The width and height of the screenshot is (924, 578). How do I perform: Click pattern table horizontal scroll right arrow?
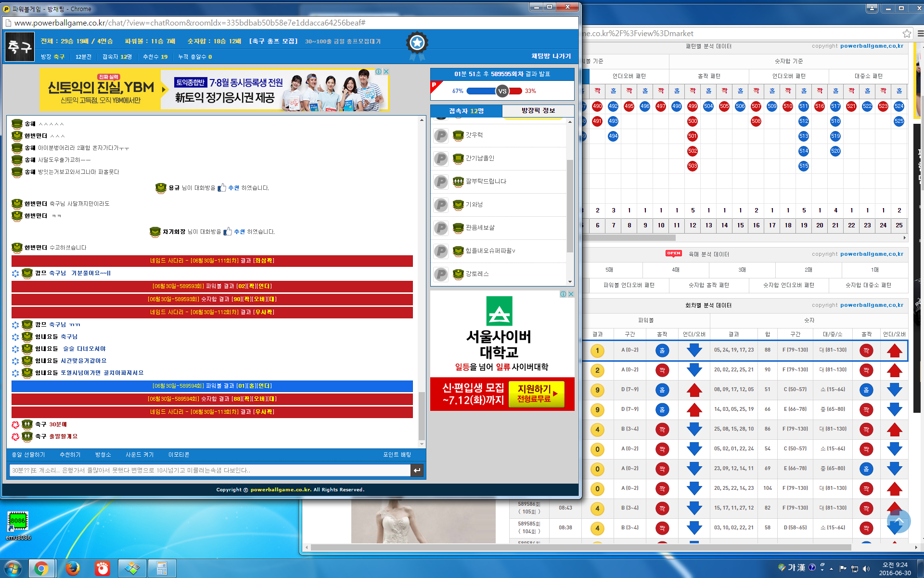904,237
